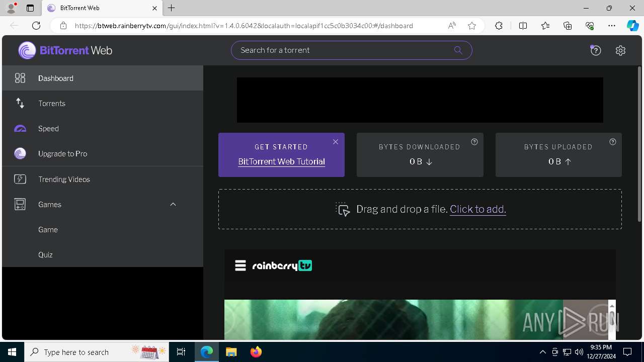The width and height of the screenshot is (644, 362).
Task: Open File Explorer from taskbar
Action: (x=231, y=352)
